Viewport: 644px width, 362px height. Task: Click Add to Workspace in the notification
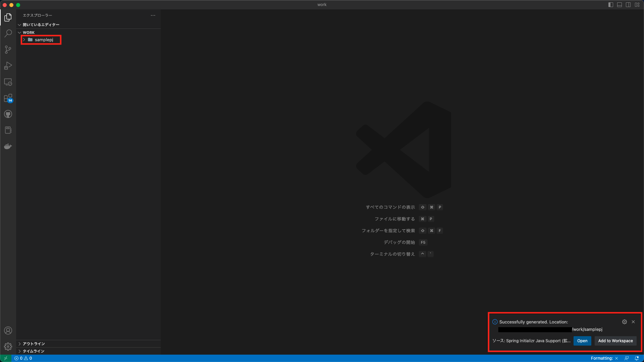point(615,341)
